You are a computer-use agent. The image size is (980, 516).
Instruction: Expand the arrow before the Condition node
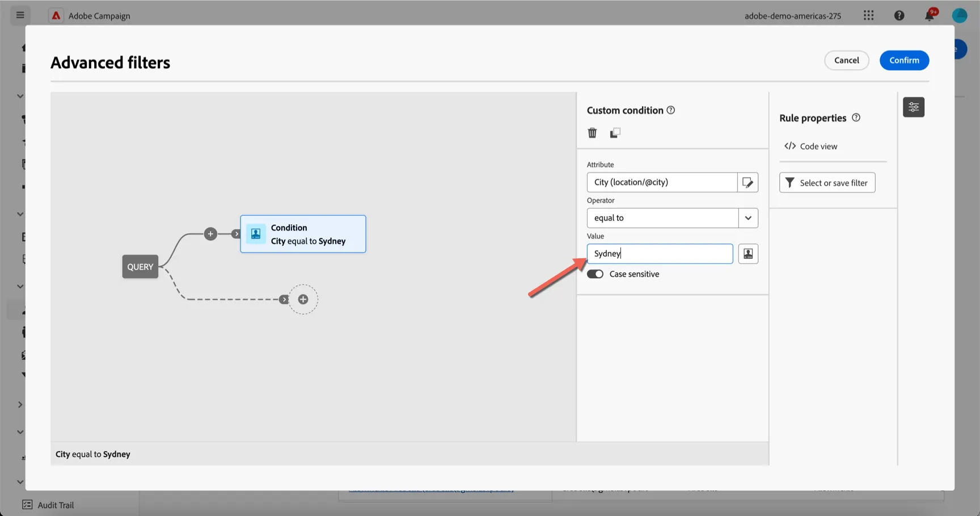(x=236, y=234)
